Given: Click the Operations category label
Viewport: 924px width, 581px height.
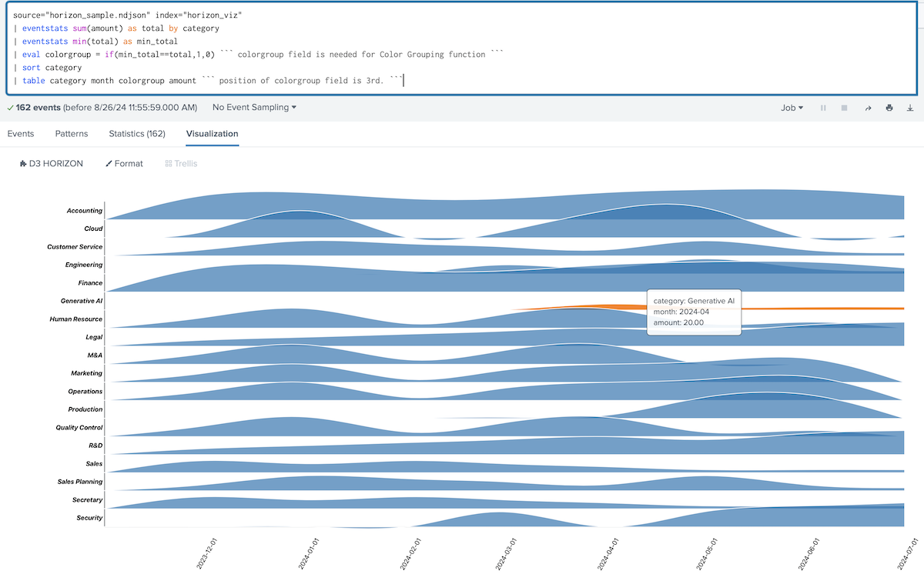Looking at the screenshot, I should [x=85, y=392].
